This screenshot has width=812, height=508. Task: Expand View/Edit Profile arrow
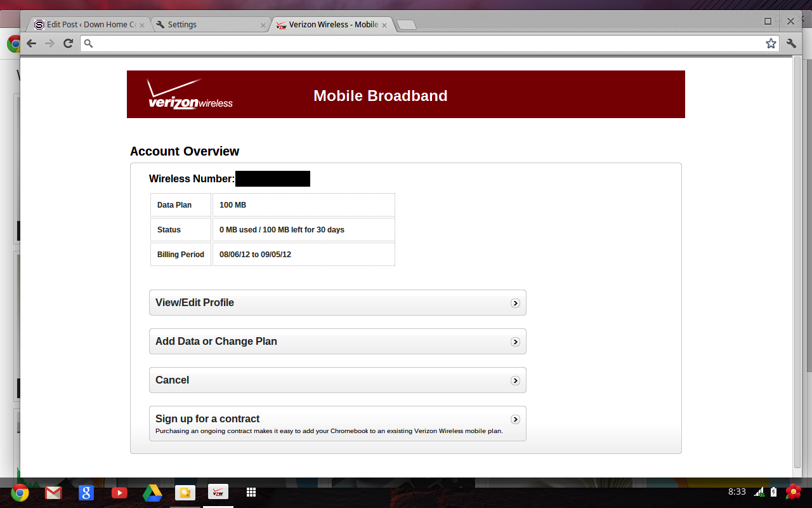[x=515, y=303]
